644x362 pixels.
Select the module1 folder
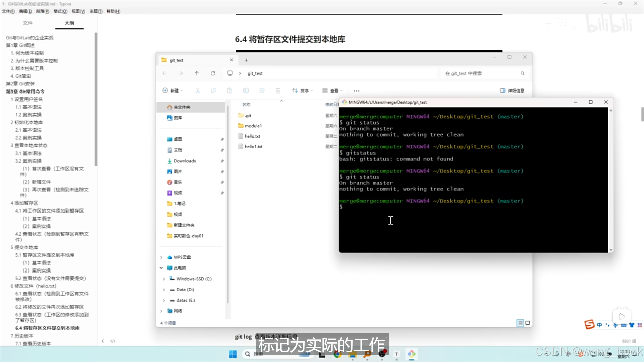tap(250, 126)
